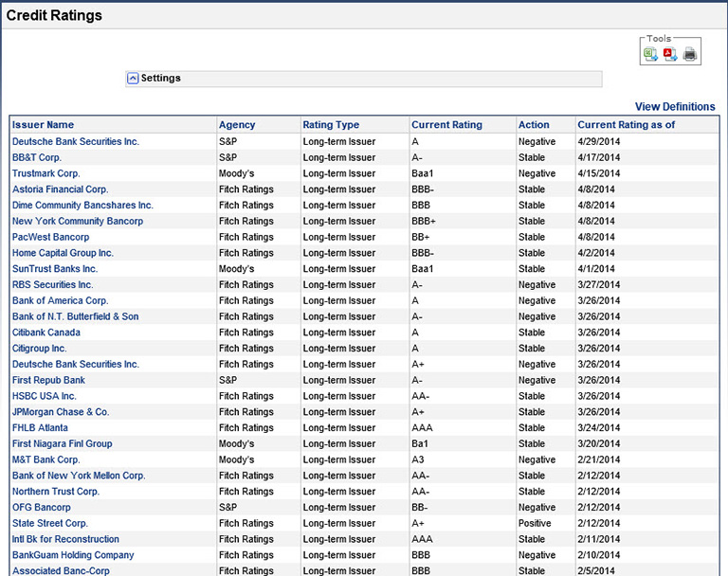Open Bank of America Corp. details
The width and height of the screenshot is (728, 576).
(60, 301)
